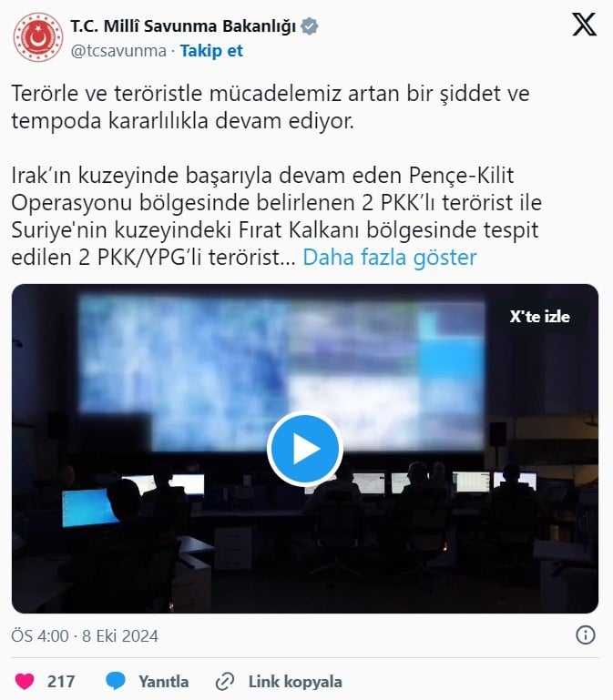The image size is (613, 700).
Task: Click the chain link icon
Action: pos(225,682)
